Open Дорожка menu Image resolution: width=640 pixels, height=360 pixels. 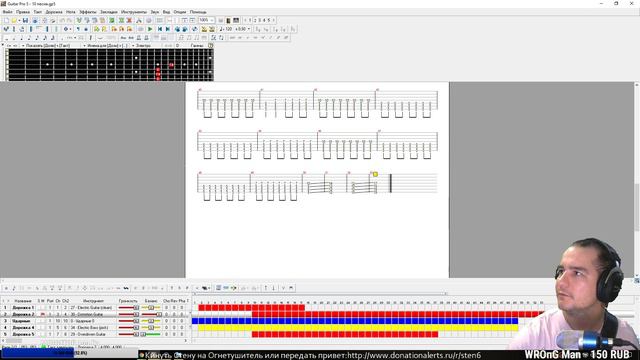(x=54, y=12)
